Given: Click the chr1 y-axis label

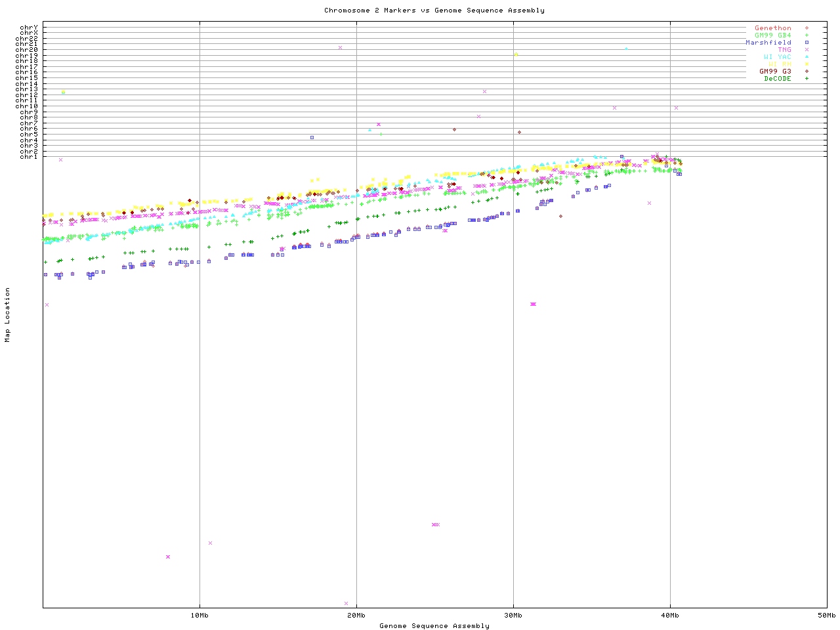Looking at the screenshot, I should (29, 157).
